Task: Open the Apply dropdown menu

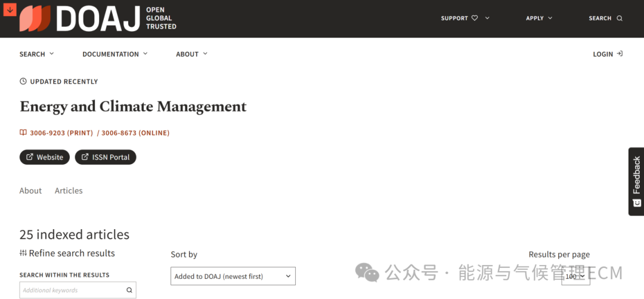Action: tap(539, 18)
